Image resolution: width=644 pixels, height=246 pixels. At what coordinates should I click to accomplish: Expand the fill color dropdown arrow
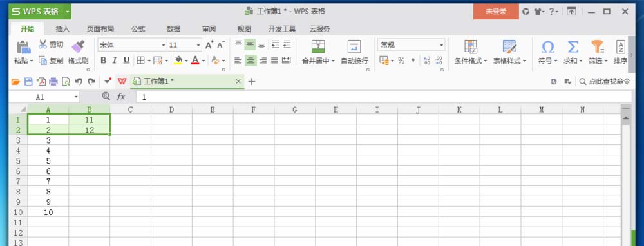pyautogui.click(x=186, y=61)
